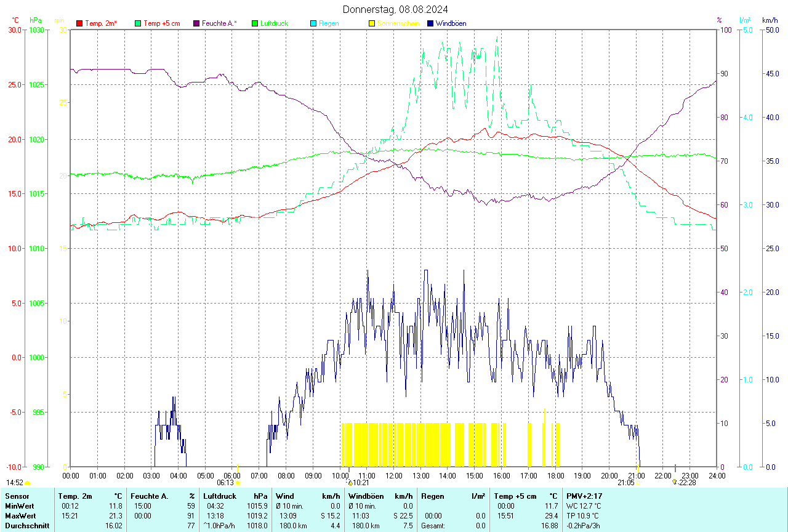
Task: Click the sunset icon beside 21:05
Action: [638, 483]
